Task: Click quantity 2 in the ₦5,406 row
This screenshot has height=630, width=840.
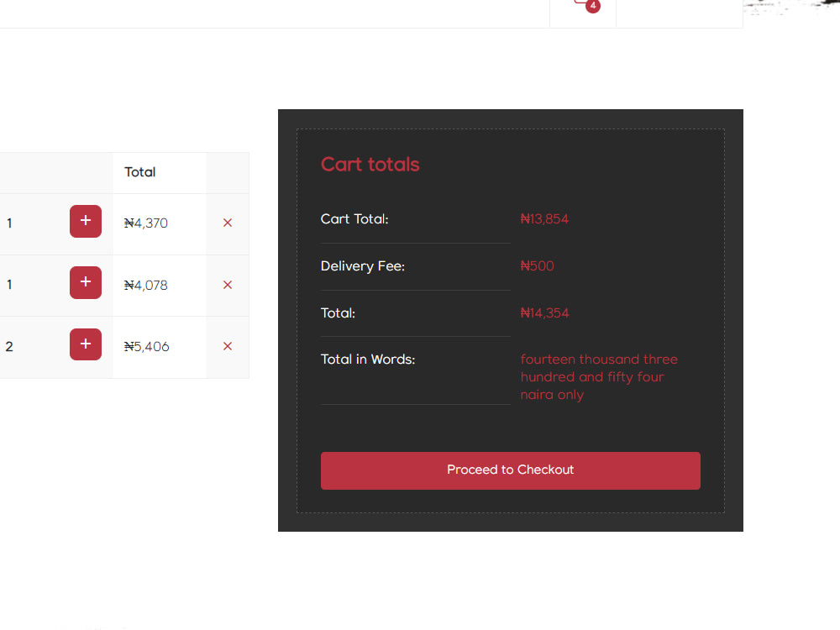Action: tap(9, 347)
